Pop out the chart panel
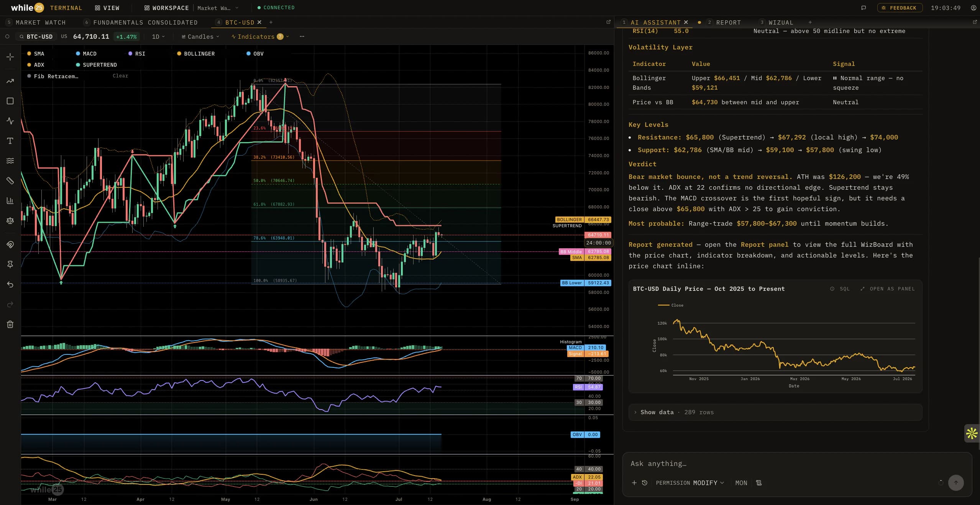Image resolution: width=980 pixels, height=505 pixels. [x=608, y=22]
